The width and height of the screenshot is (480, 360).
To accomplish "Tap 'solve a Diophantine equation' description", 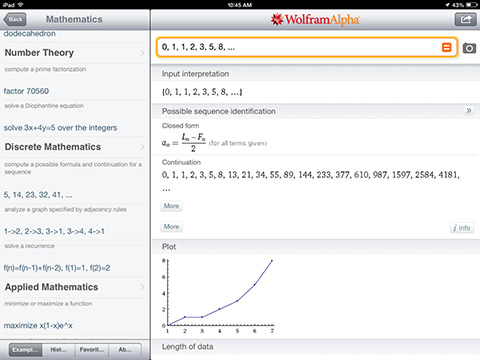I will pos(44,106).
